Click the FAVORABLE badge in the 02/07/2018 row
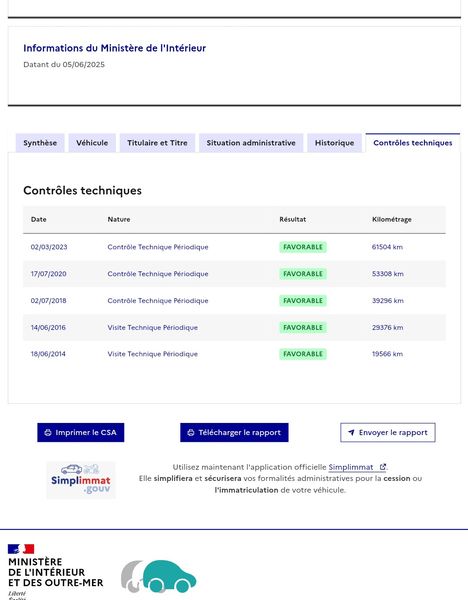Image resolution: width=468 pixels, height=600 pixels. pos(303,300)
